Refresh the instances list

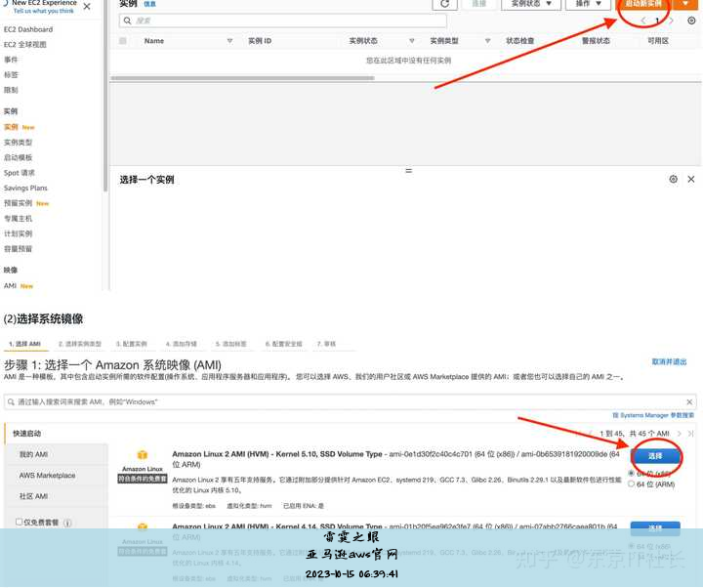(445, 4)
